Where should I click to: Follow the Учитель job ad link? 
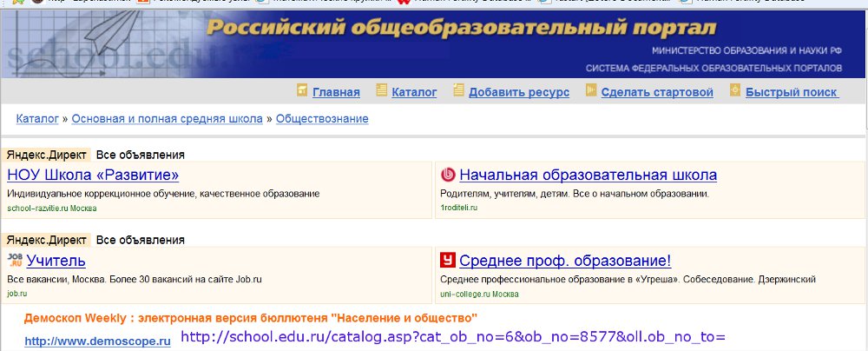[x=56, y=261]
